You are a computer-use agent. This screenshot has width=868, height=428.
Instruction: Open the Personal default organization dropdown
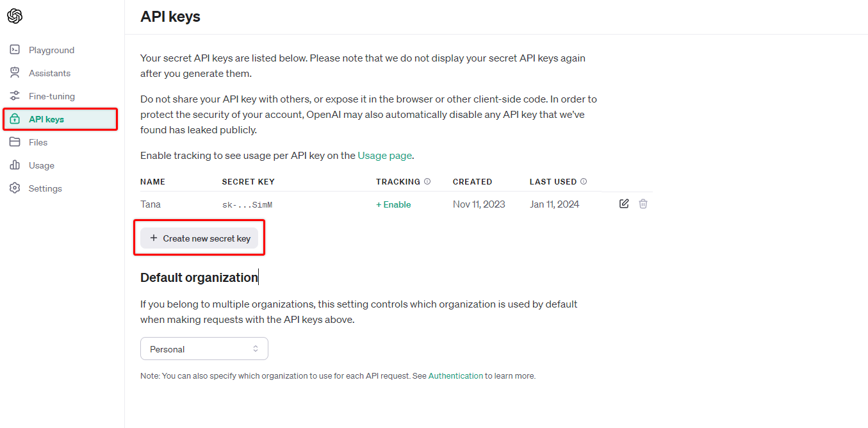[x=204, y=349]
